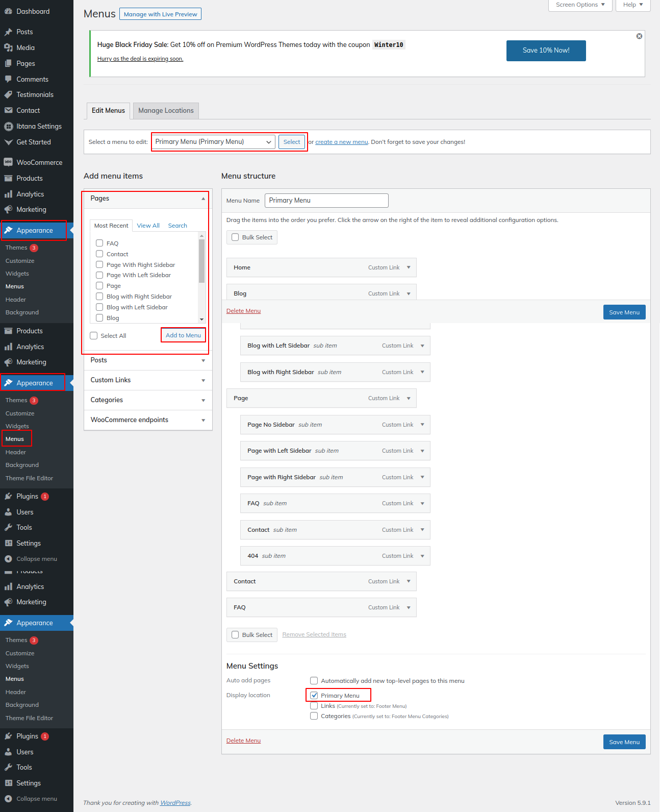Click the Menu Name text field
Image resolution: width=660 pixels, height=812 pixels.
pos(326,201)
